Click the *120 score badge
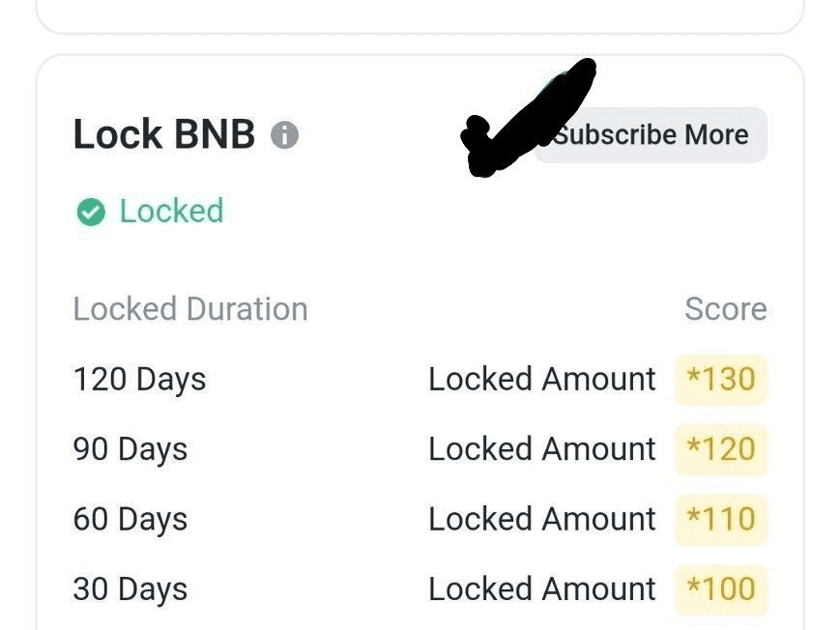The width and height of the screenshot is (840, 630). pos(721,449)
